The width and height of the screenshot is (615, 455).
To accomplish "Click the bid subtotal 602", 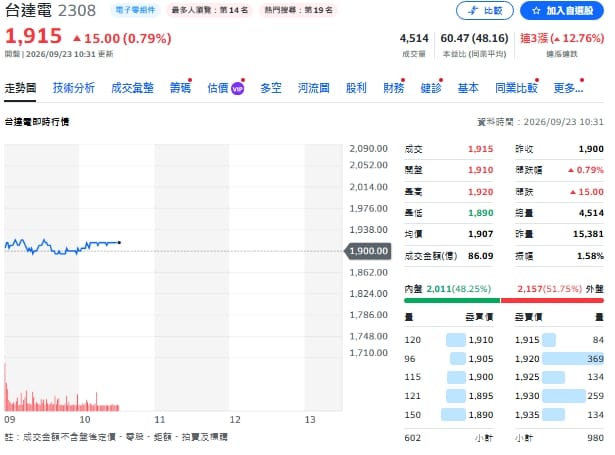I will coord(412,438).
